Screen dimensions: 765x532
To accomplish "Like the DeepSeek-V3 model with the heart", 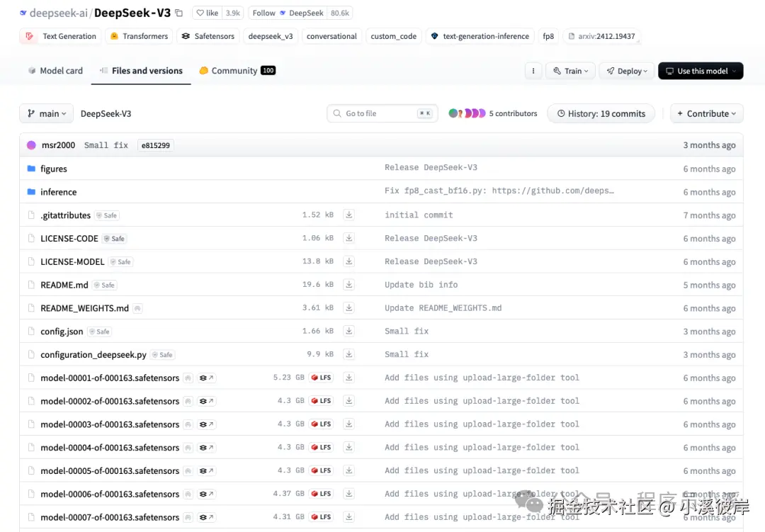I will click(208, 13).
